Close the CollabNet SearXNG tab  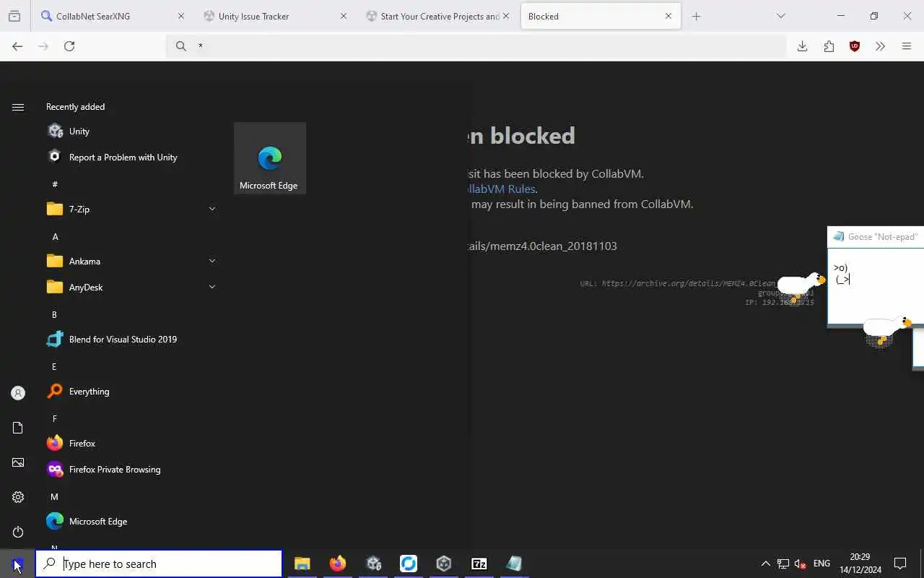tap(181, 16)
